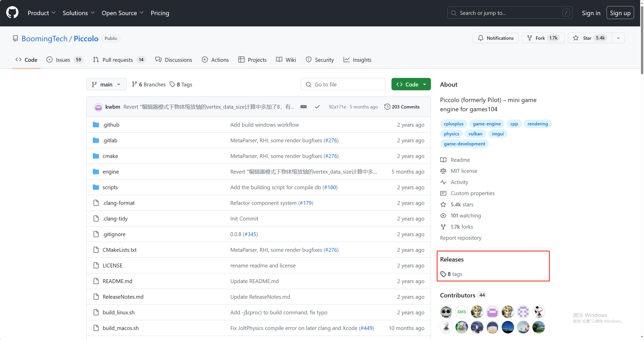Open the 6 Branches link
644x340 pixels.
pyautogui.click(x=149, y=84)
